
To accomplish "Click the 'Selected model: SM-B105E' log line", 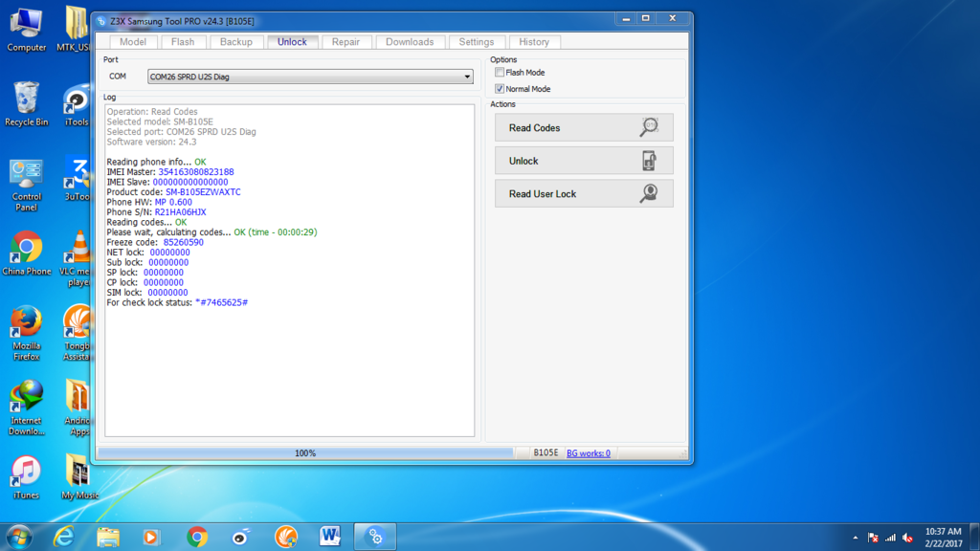I will point(160,121).
